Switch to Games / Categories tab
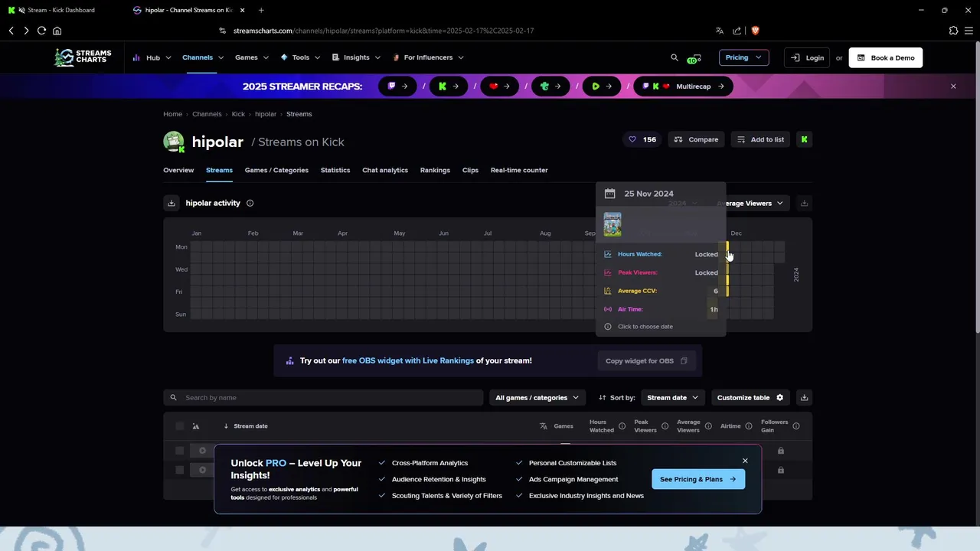Screen dimensions: 980x551 (x=276, y=170)
